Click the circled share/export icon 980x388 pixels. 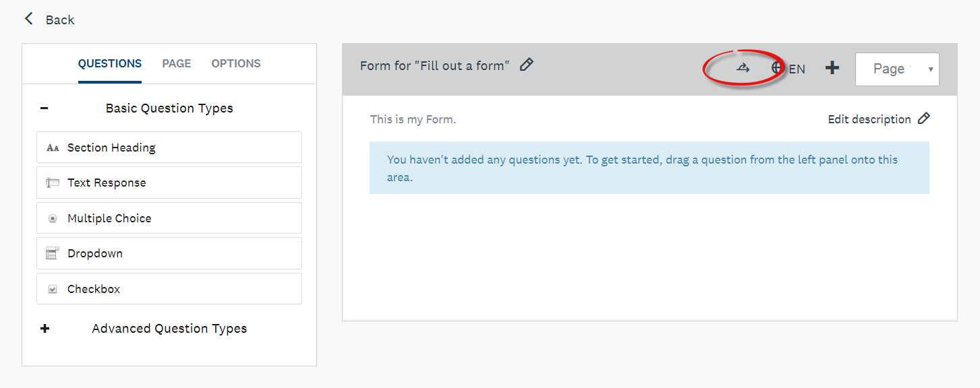(x=742, y=67)
